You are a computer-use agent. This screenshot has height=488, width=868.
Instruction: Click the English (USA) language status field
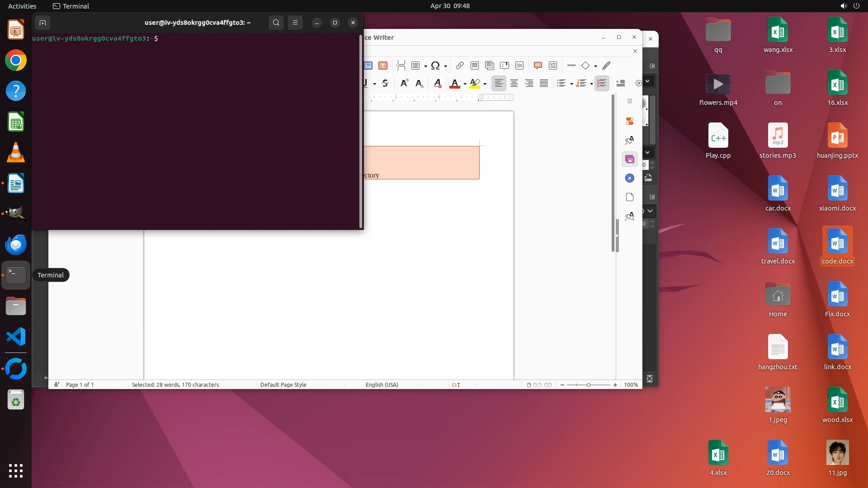pos(382,385)
